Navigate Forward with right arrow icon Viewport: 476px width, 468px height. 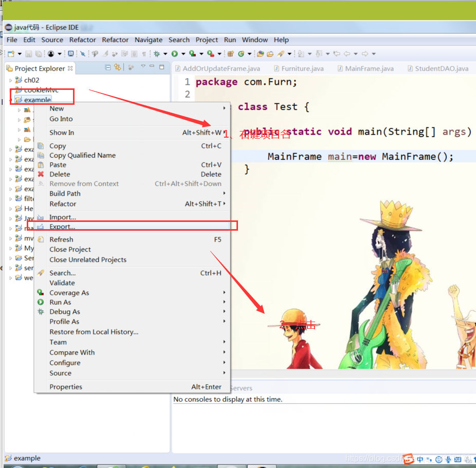pos(365,54)
